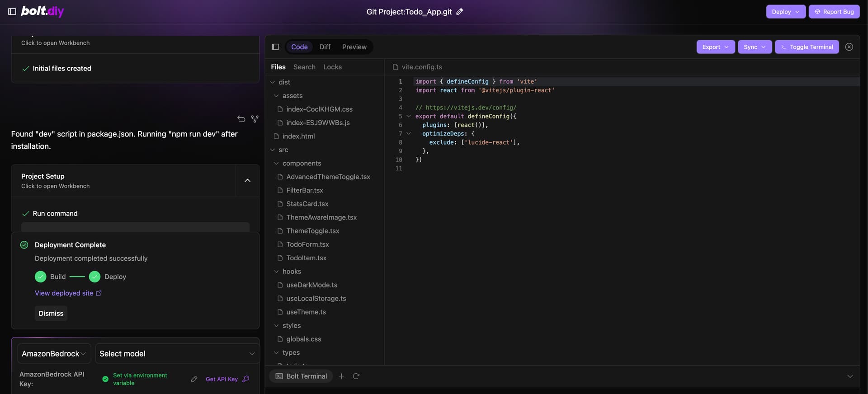Open index-CoclKHGM.css file
This screenshot has width=868, height=394.
pyautogui.click(x=324, y=109)
